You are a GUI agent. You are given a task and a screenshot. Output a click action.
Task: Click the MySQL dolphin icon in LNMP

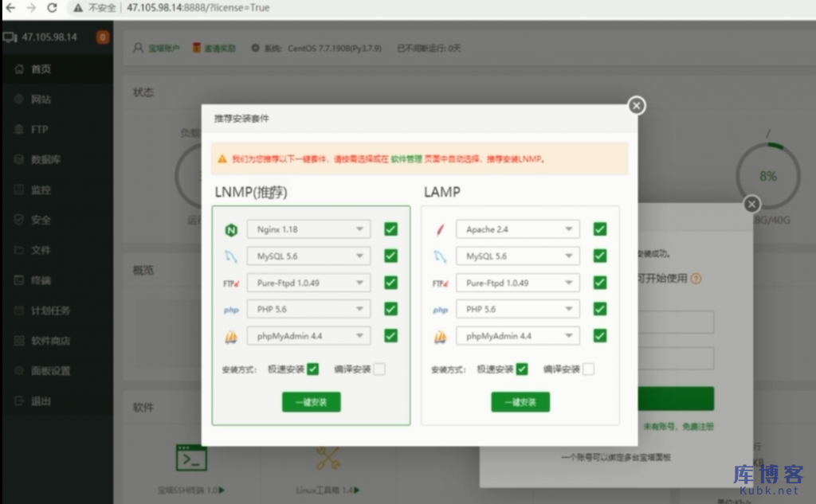pos(231,256)
